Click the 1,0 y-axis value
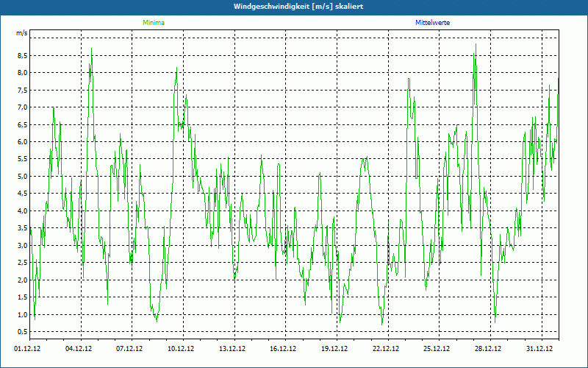 [23, 315]
